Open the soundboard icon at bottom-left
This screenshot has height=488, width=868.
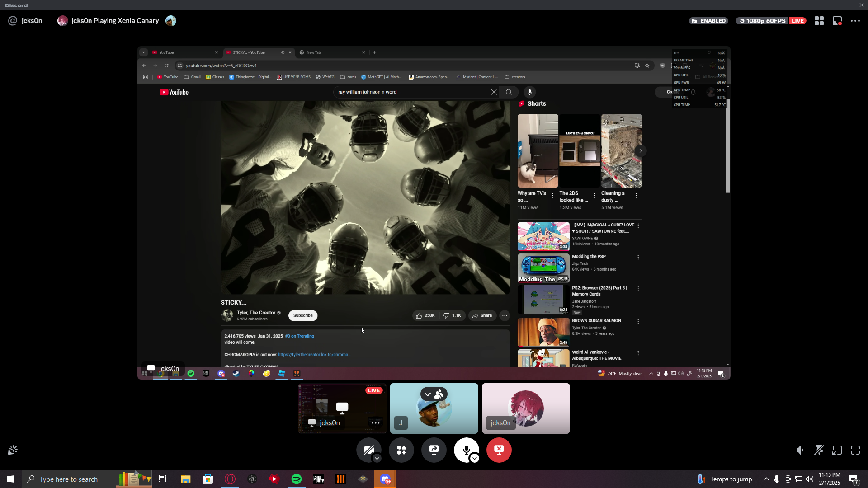click(13, 450)
